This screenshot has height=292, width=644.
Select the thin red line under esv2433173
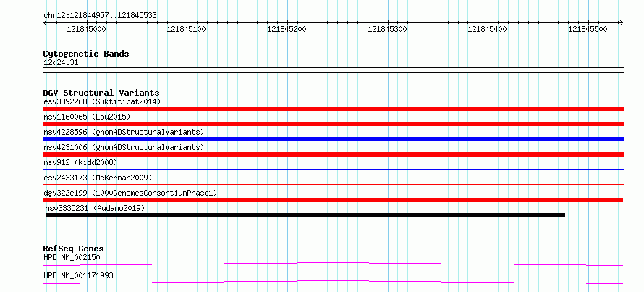coord(333,184)
